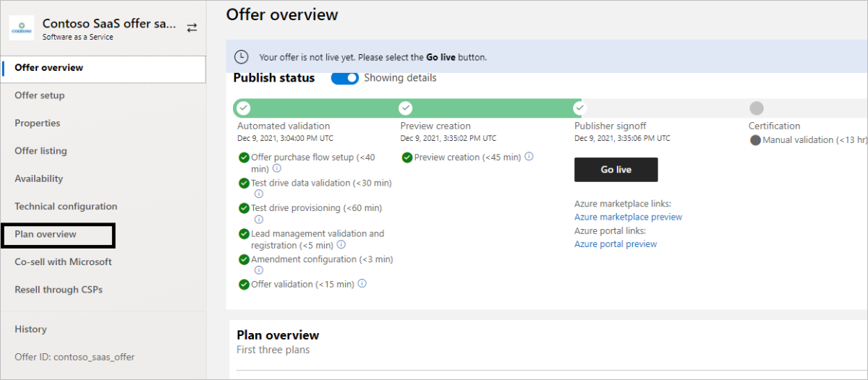Click info icon under Test drive provisioning

coord(259,219)
